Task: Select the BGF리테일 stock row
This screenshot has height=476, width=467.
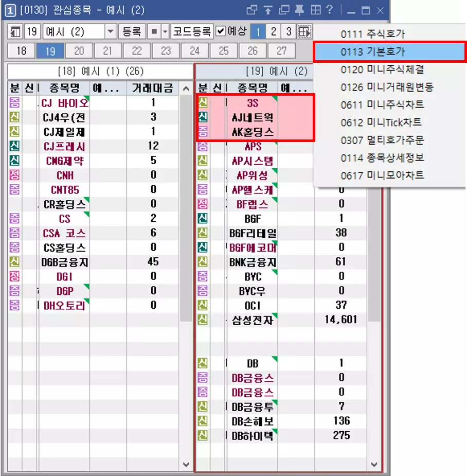Action: pos(282,233)
